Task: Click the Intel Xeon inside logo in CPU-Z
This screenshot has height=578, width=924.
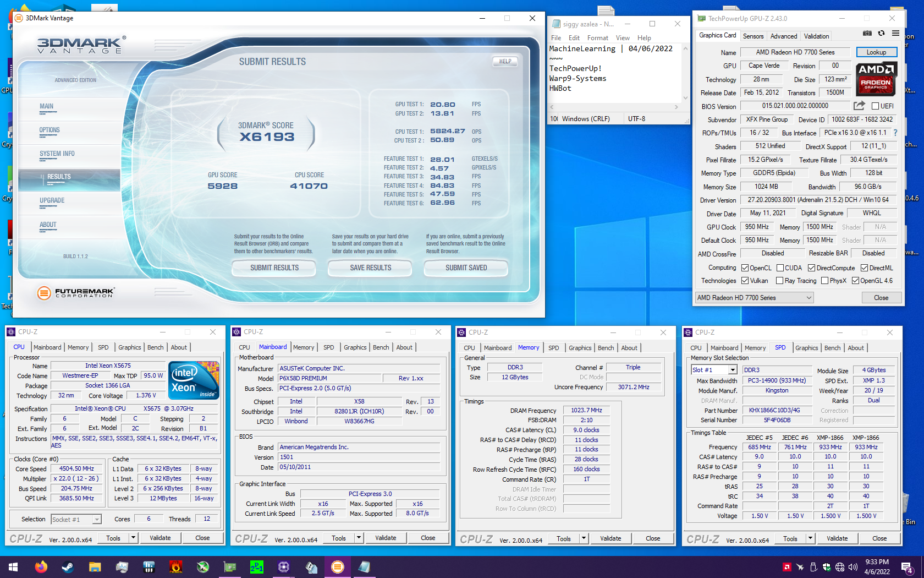Action: 194,380
